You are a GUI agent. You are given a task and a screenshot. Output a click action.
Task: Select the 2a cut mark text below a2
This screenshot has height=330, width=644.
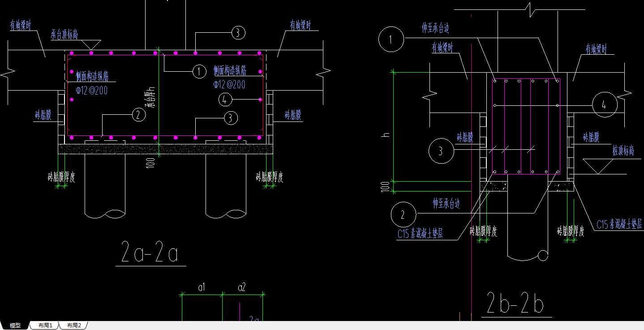click(x=255, y=319)
